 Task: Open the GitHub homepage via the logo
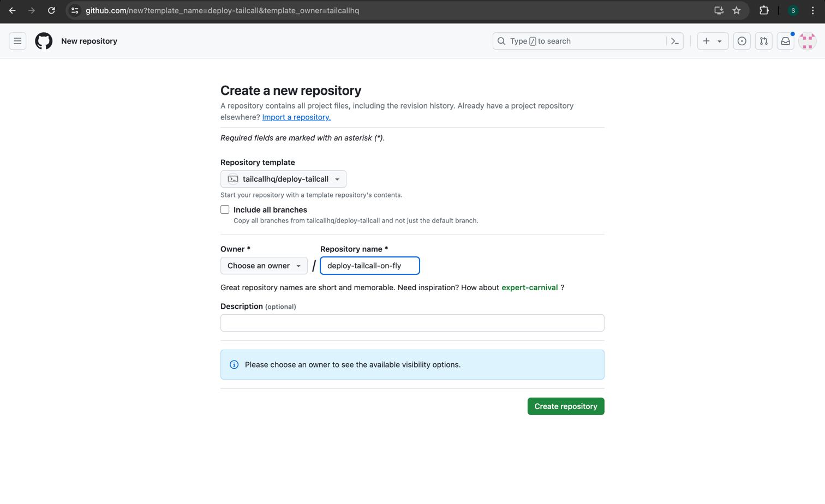tap(44, 41)
